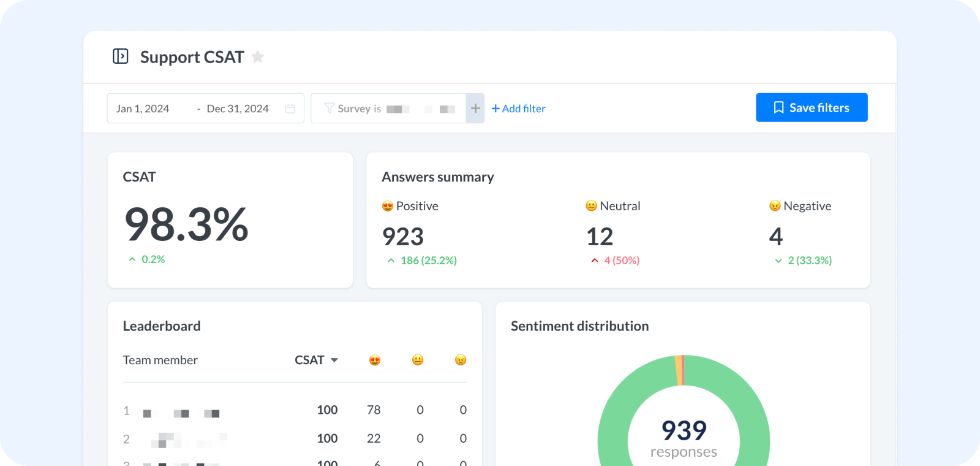Click the 4 negative answers count
The height and width of the screenshot is (466, 980).
776,237
